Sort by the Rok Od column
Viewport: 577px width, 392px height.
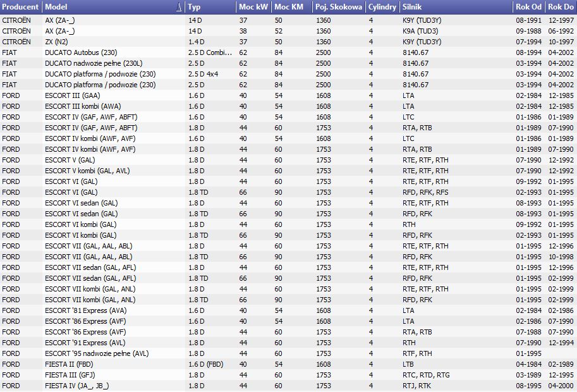(x=528, y=6)
